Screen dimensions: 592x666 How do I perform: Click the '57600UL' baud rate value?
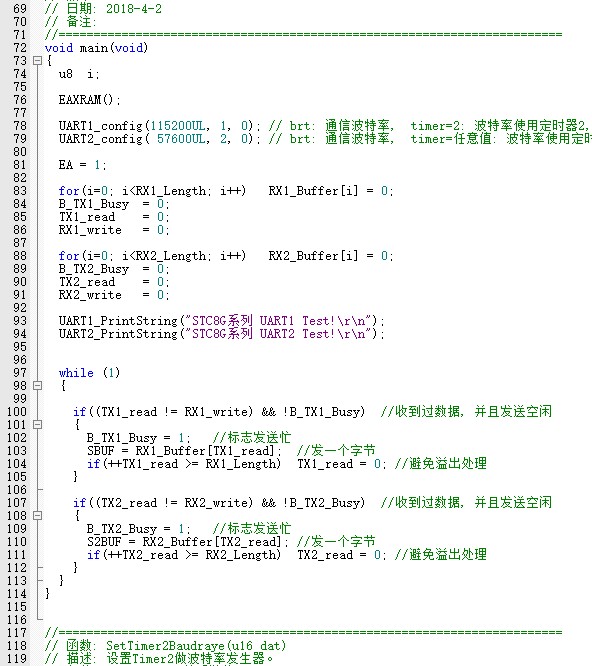[x=181, y=139]
